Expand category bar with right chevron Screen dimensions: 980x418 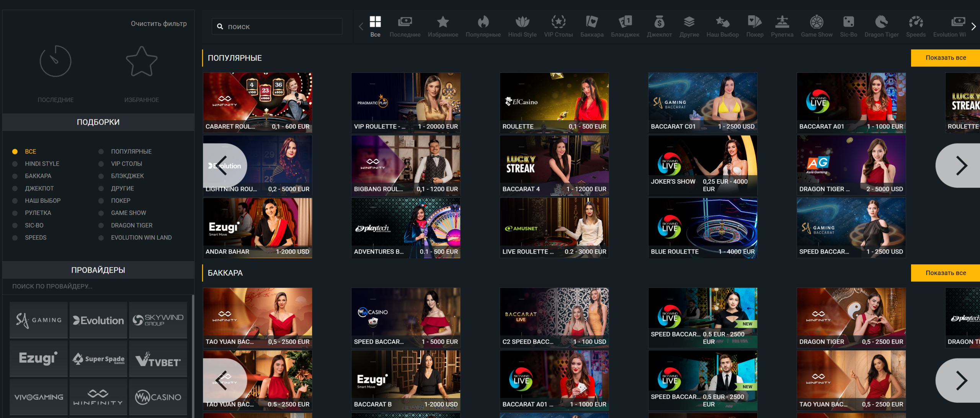pyautogui.click(x=973, y=26)
